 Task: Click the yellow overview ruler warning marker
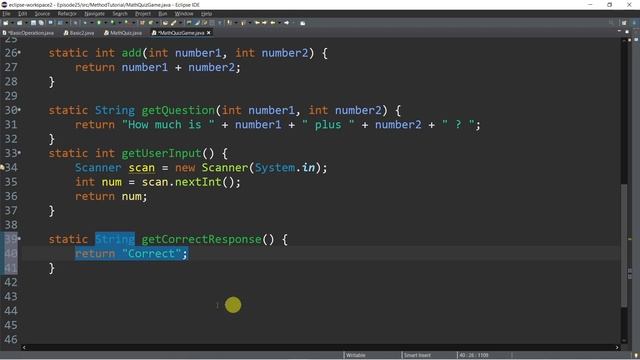[630, 239]
